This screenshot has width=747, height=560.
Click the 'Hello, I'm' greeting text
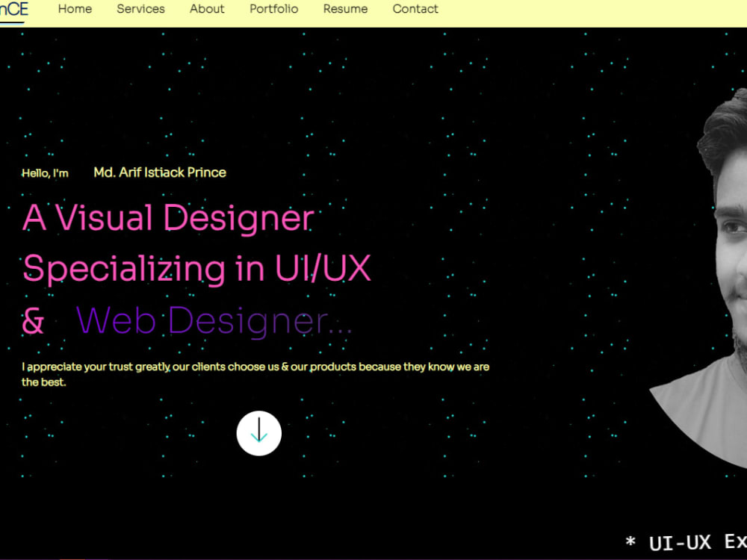tap(46, 173)
